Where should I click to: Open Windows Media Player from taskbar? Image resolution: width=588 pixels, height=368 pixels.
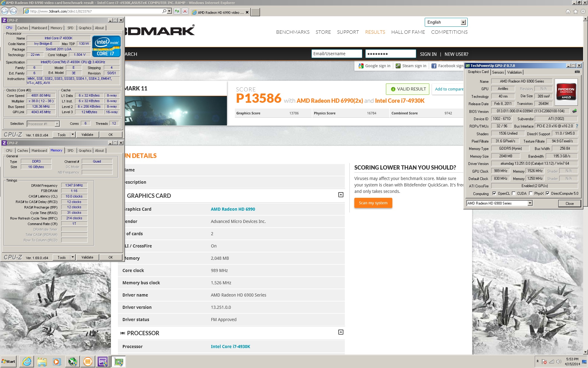click(57, 362)
